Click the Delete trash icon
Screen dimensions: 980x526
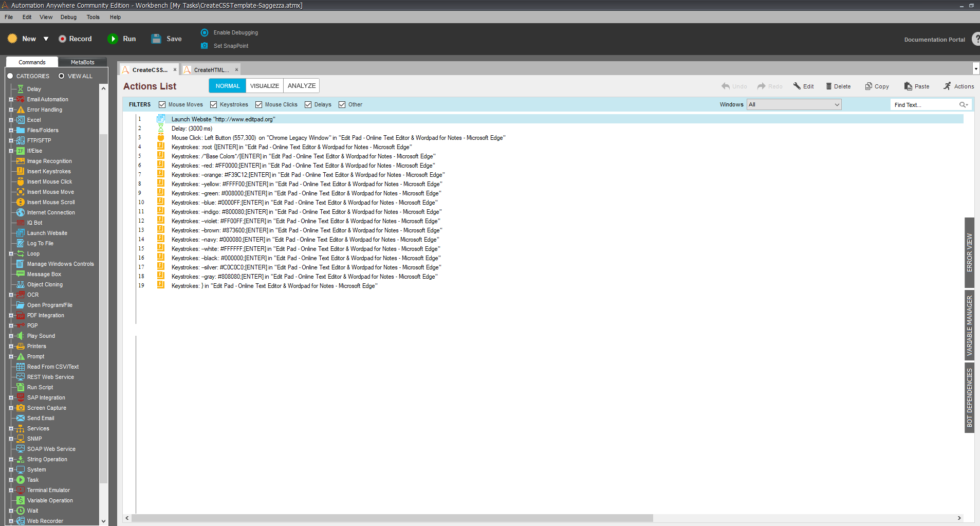(829, 86)
